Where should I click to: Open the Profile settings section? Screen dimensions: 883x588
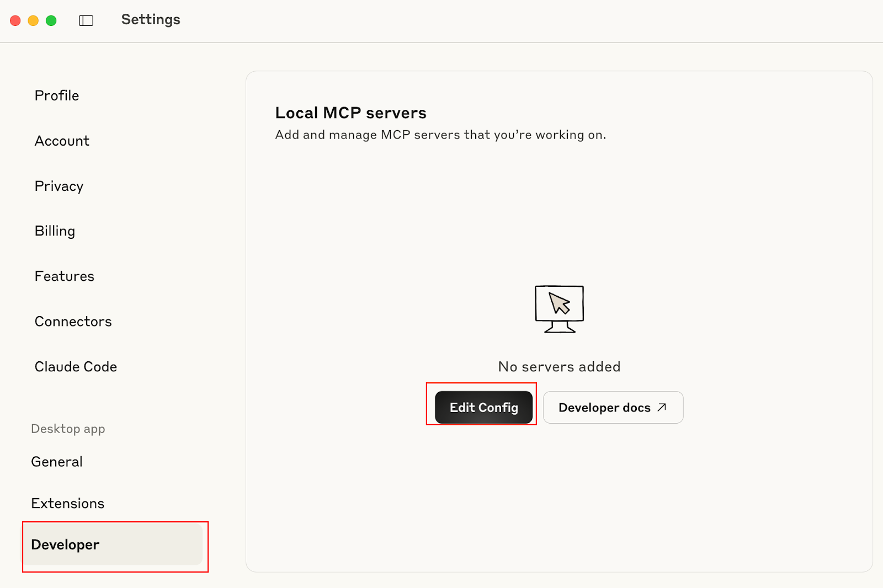[57, 95]
